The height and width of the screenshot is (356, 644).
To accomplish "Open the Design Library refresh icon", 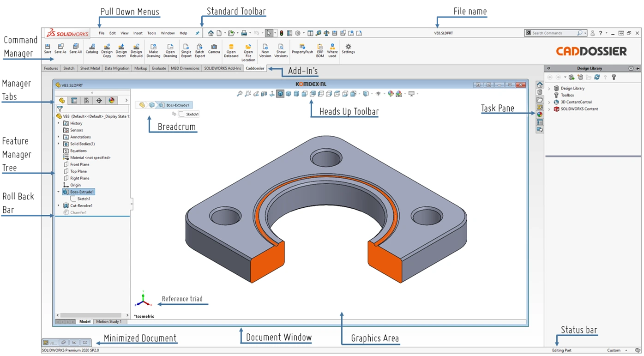I will [x=597, y=77].
